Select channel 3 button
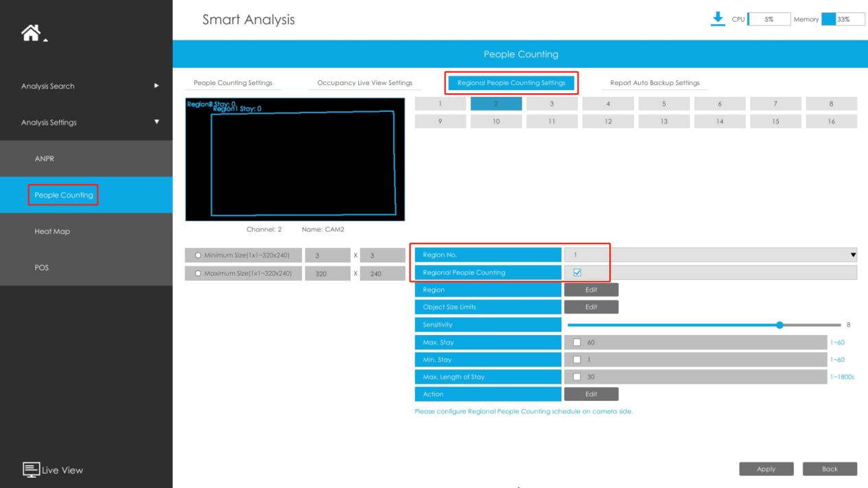The width and height of the screenshot is (868, 488). (x=552, y=104)
